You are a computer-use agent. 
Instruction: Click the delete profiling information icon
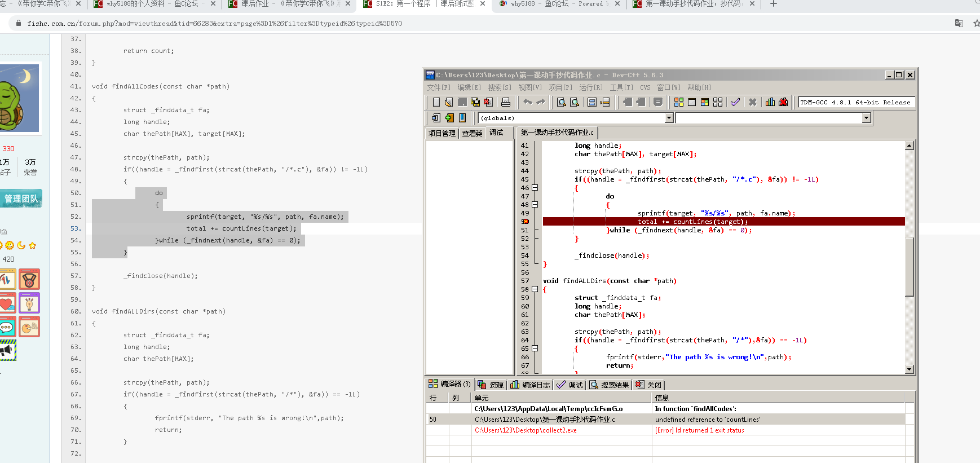[783, 102]
